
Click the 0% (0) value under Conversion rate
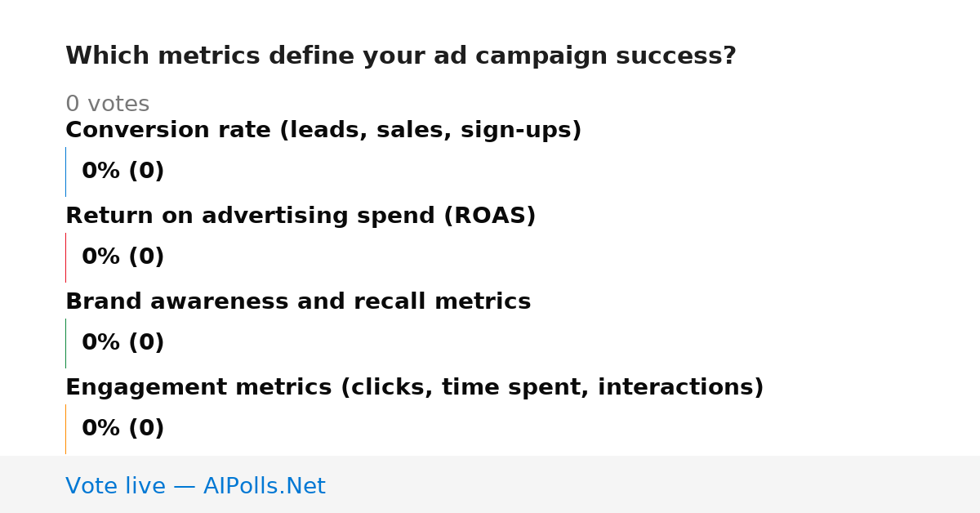tap(123, 172)
